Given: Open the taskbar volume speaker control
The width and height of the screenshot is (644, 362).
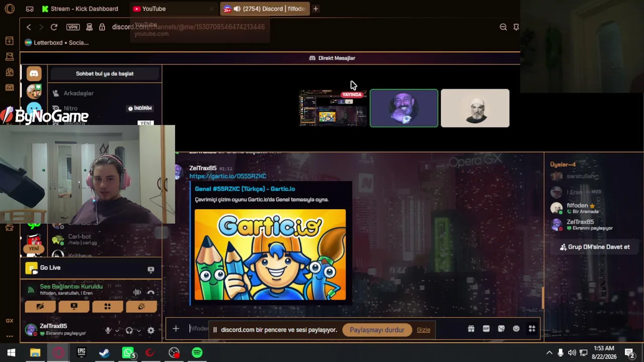Looking at the screenshot, I should click(572, 352).
